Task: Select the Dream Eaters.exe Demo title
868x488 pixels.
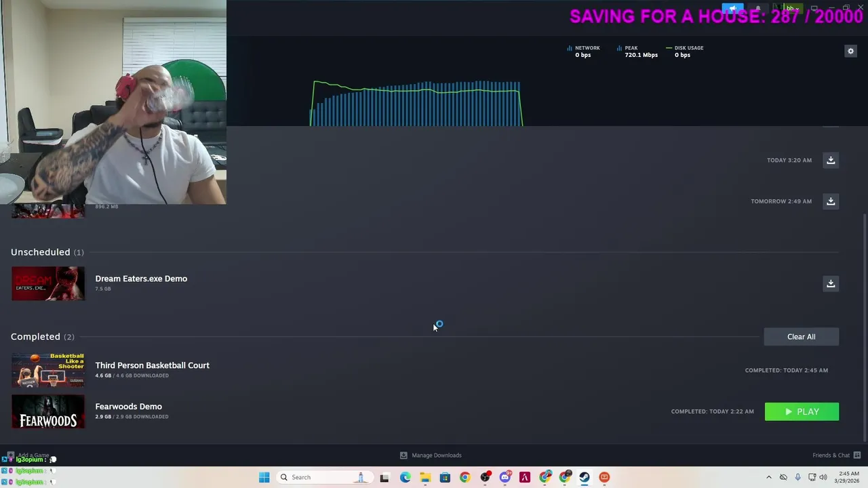Action: point(141,279)
